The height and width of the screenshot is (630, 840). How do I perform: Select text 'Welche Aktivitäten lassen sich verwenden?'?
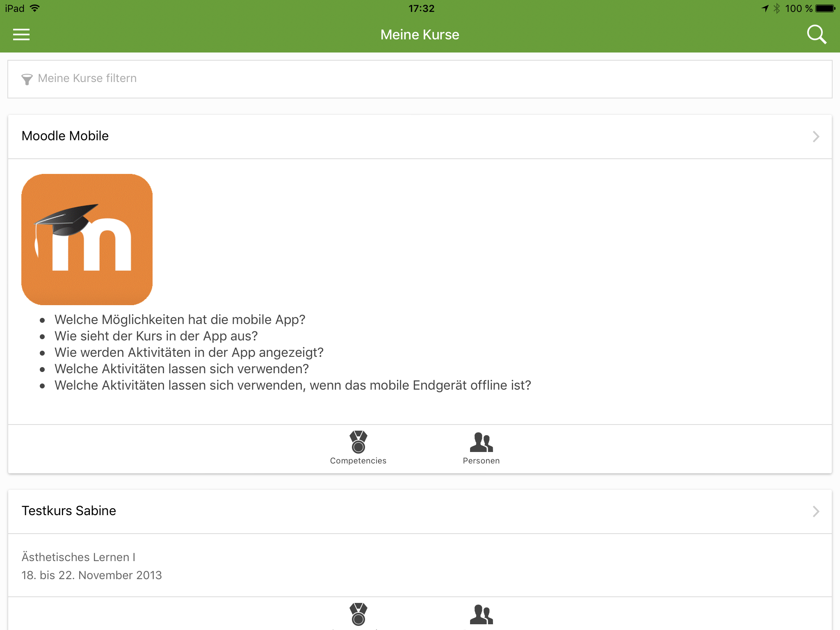(182, 369)
